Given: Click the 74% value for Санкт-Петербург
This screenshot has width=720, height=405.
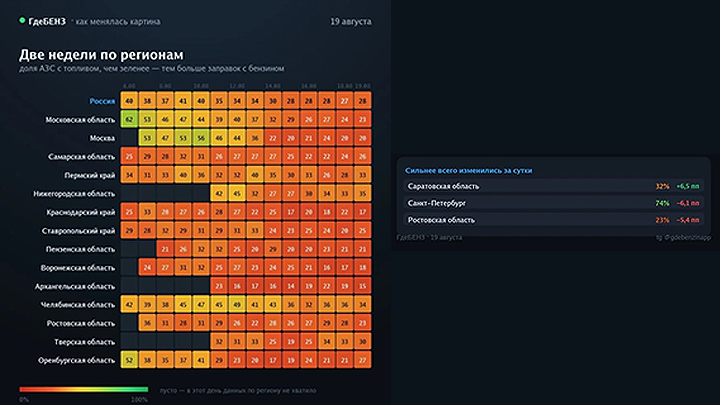Looking at the screenshot, I should 662,203.
